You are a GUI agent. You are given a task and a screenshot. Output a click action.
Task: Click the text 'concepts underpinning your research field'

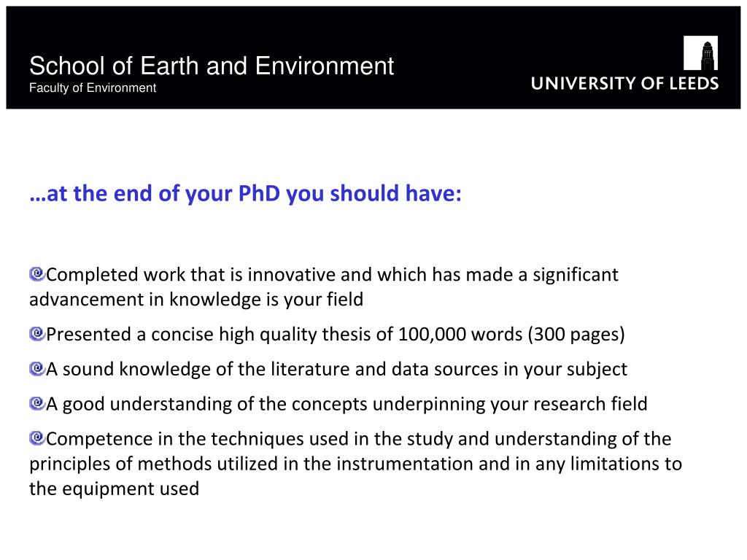[x=469, y=404]
